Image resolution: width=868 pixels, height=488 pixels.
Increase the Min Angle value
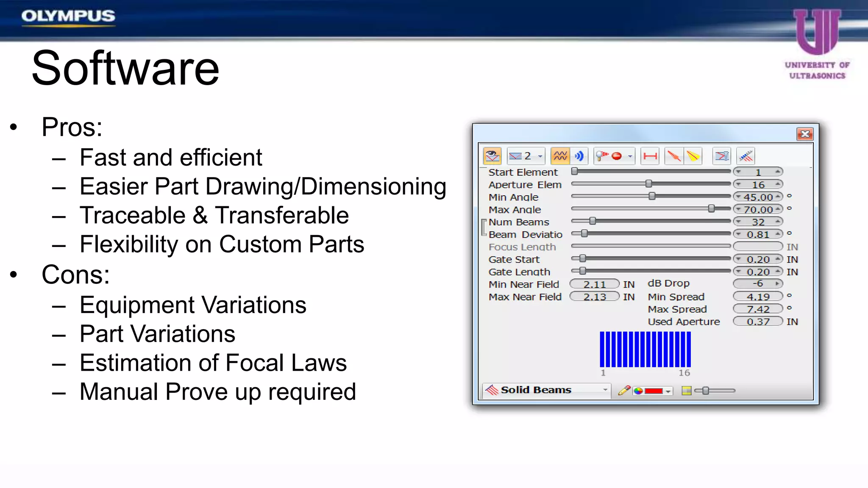(777, 197)
